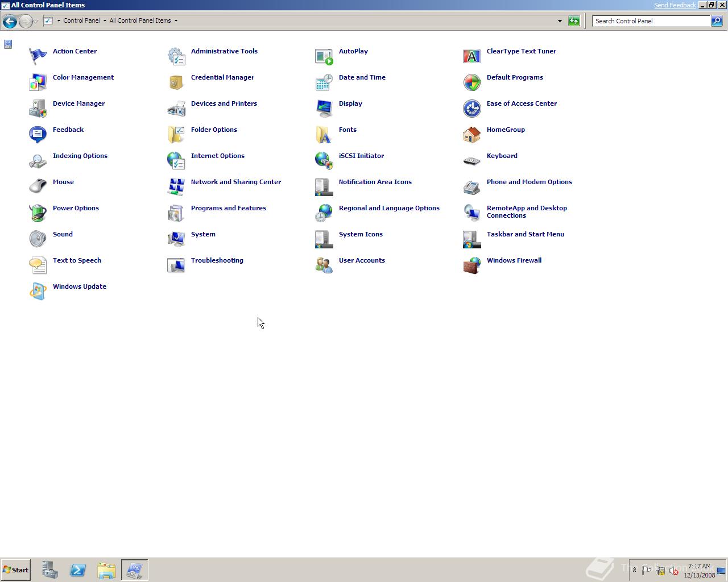The height and width of the screenshot is (582, 728).
Task: Open Windows Firewall brick wall icon
Action: [x=472, y=265]
